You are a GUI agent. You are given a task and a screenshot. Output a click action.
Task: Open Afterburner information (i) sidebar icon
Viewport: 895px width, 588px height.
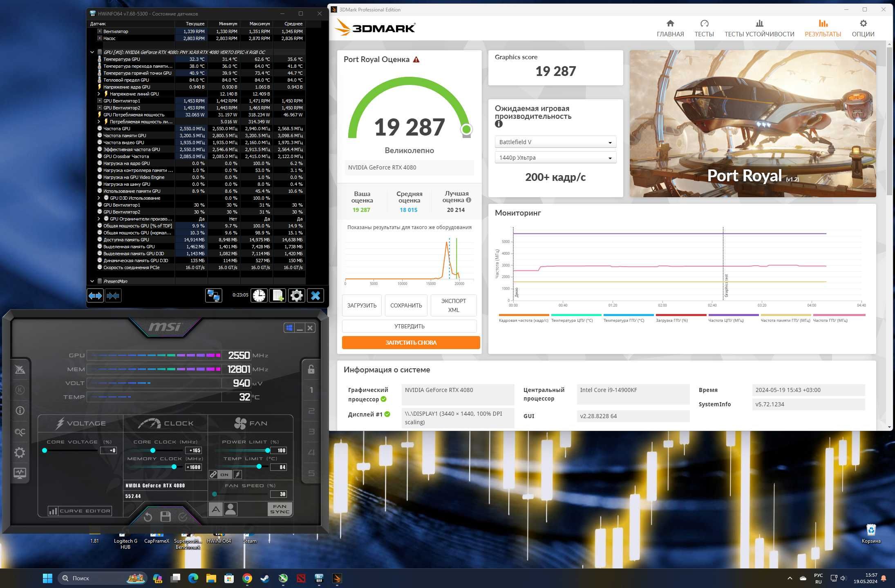click(x=20, y=411)
